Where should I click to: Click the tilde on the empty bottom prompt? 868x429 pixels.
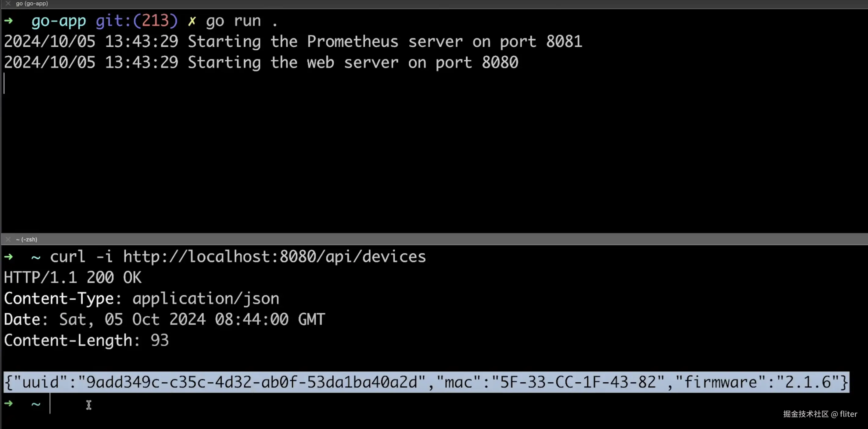[x=36, y=404]
